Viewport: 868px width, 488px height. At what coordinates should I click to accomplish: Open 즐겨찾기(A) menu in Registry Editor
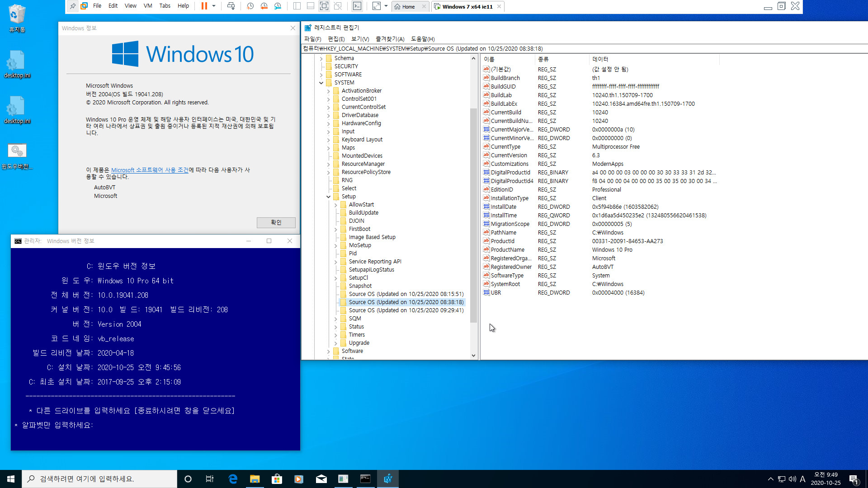[x=390, y=39]
